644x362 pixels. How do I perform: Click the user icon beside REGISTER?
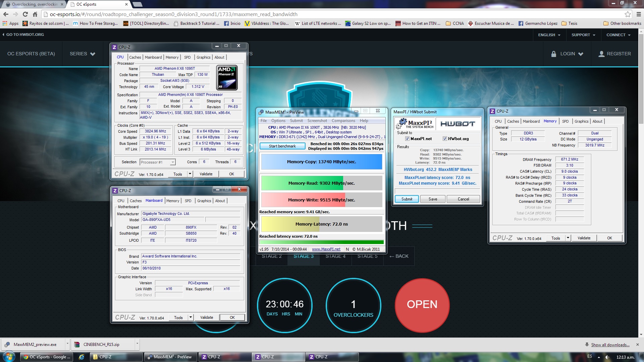pyautogui.click(x=602, y=54)
